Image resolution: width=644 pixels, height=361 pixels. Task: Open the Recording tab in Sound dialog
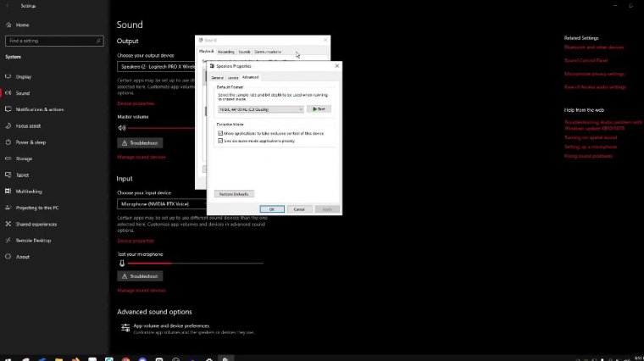tap(225, 52)
